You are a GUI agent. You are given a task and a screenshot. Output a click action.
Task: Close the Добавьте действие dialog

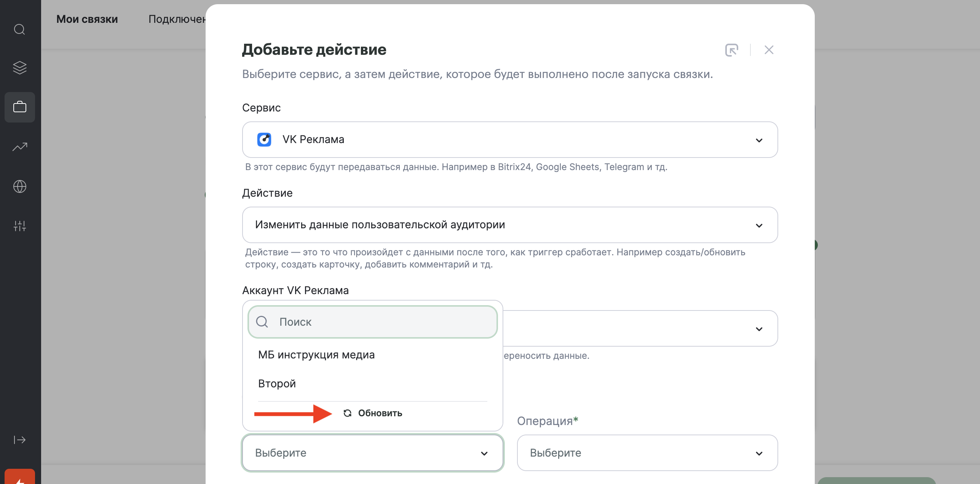pyautogui.click(x=769, y=50)
